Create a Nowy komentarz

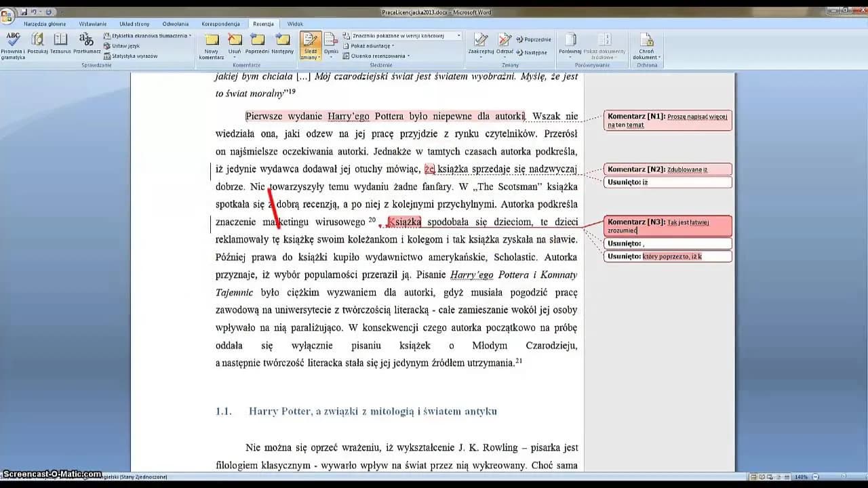click(x=212, y=44)
